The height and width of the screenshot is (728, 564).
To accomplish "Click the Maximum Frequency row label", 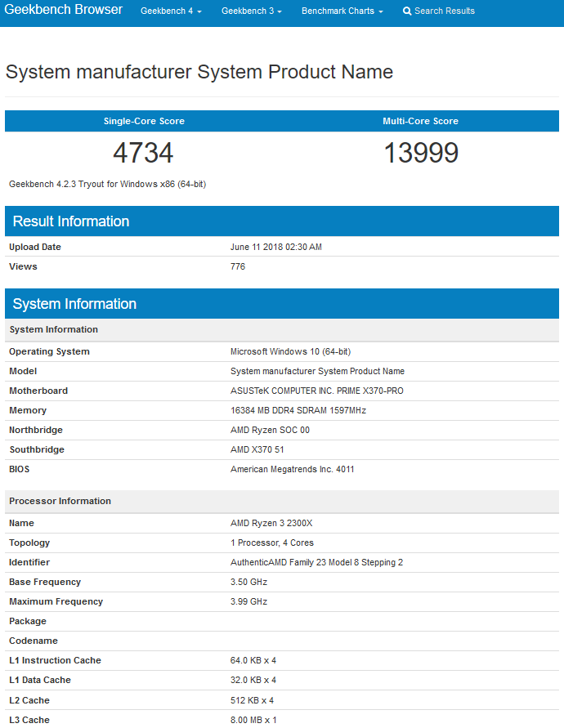I will (x=56, y=601).
